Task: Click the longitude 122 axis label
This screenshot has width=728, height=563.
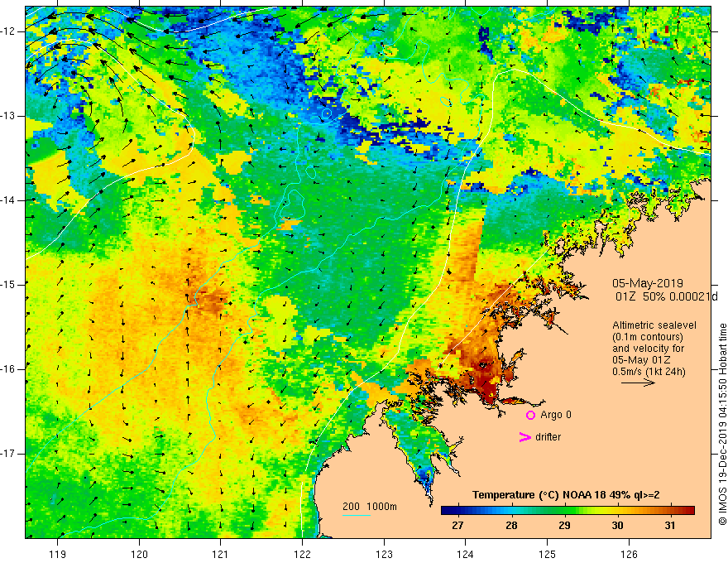Action: [302, 554]
